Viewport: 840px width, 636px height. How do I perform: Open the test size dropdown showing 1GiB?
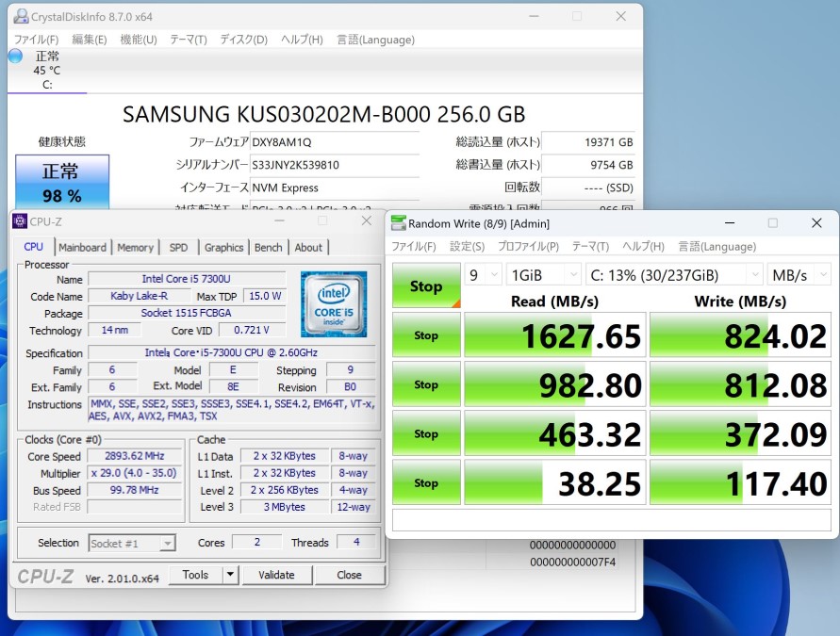click(x=543, y=275)
